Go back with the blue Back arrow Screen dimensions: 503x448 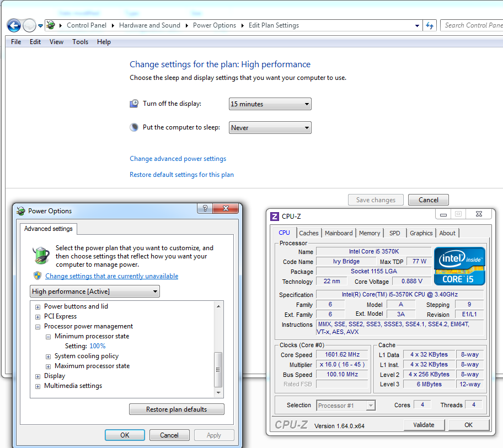(x=14, y=25)
